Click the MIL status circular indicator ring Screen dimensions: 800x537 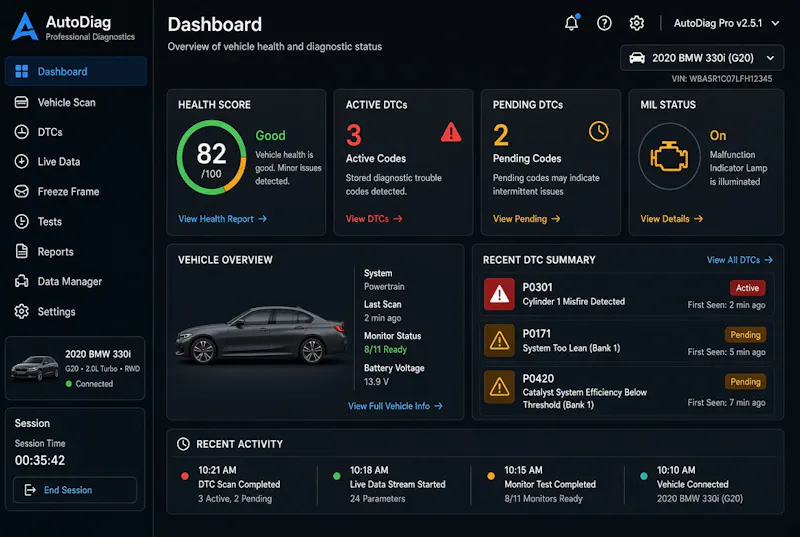coord(669,157)
